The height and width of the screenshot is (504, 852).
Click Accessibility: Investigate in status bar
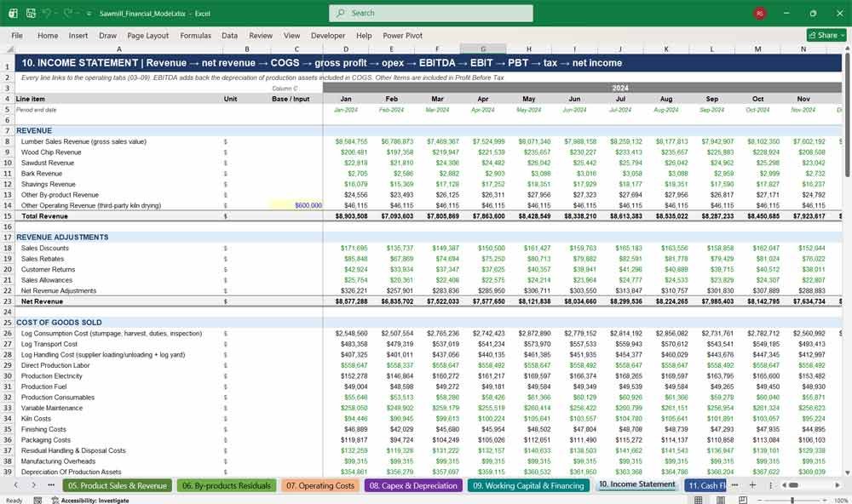point(90,501)
